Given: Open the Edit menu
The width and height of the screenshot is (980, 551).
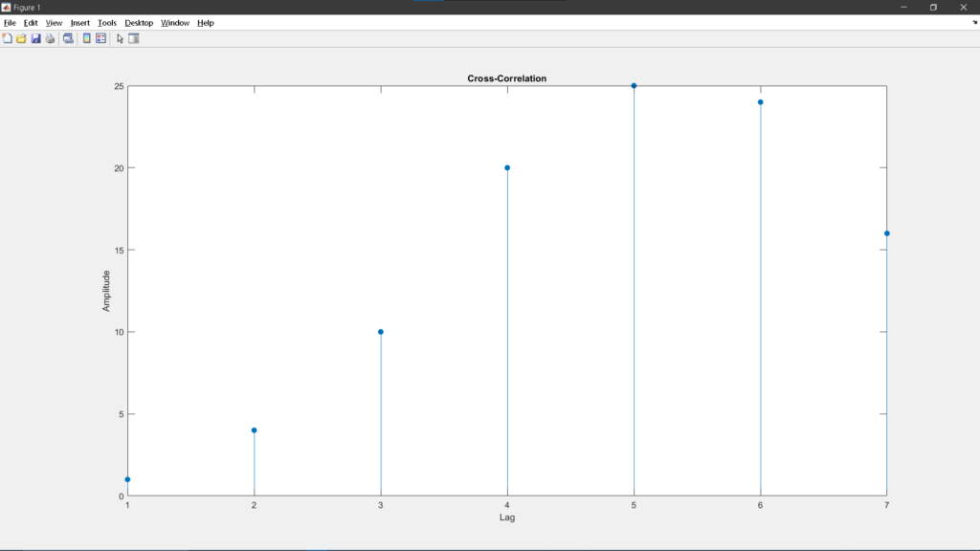Looking at the screenshot, I should click(x=31, y=22).
